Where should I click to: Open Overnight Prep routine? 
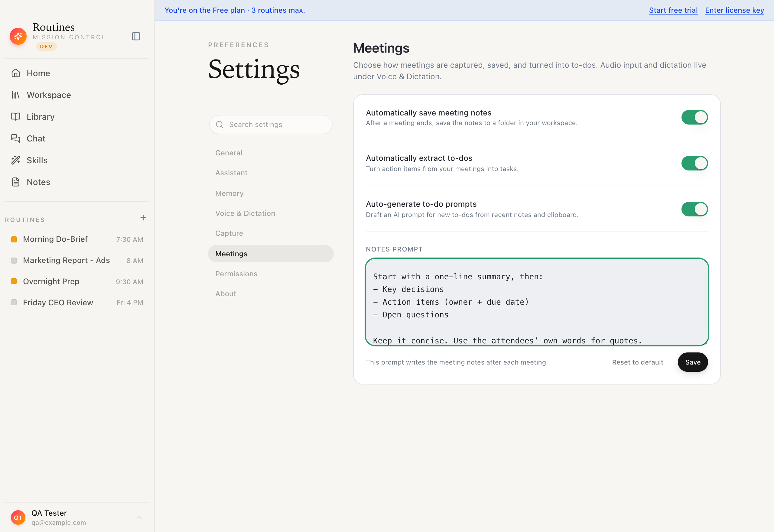point(77,281)
